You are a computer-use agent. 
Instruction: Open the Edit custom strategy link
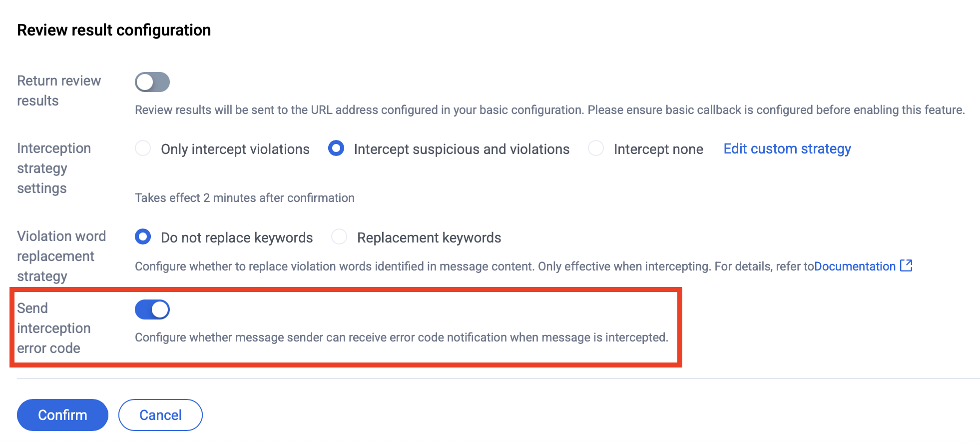point(787,149)
